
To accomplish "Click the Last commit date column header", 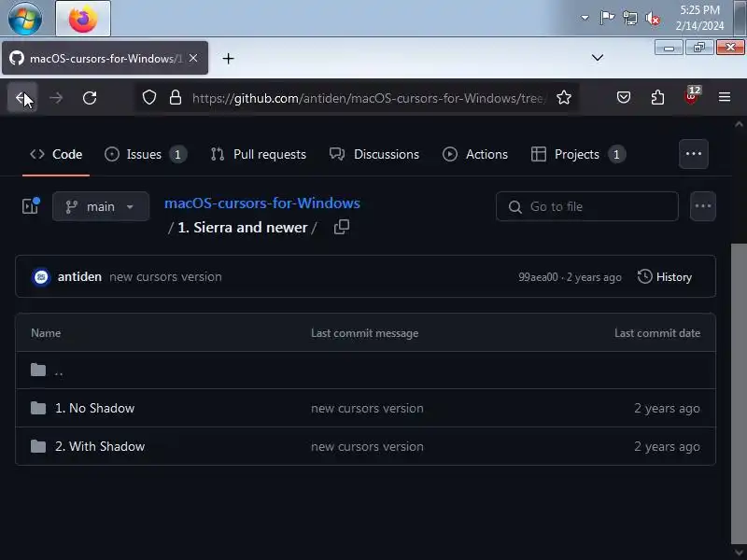I will pos(657,333).
